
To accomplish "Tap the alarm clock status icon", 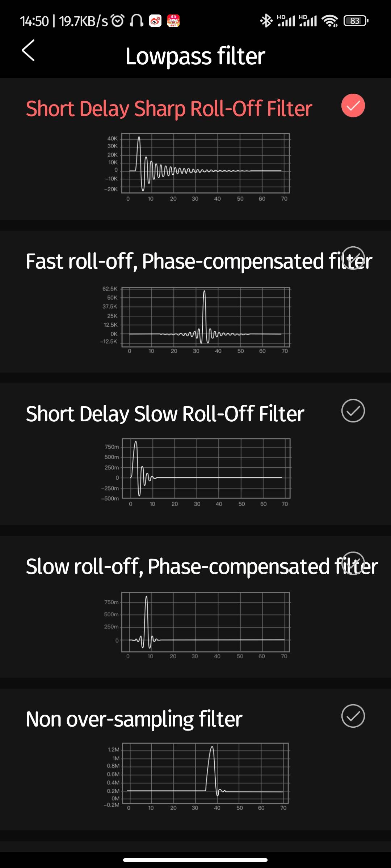I will [118, 21].
